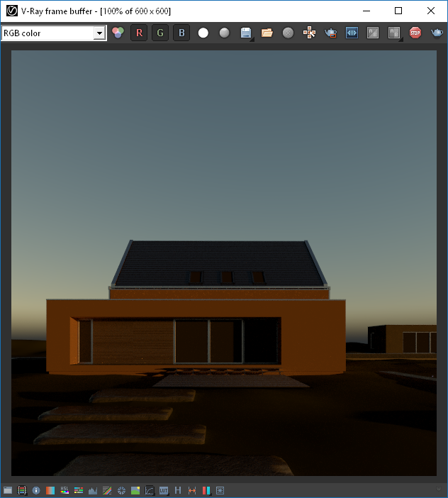Save the rendered image
Viewport: 448px width, 498px height.
(x=246, y=33)
